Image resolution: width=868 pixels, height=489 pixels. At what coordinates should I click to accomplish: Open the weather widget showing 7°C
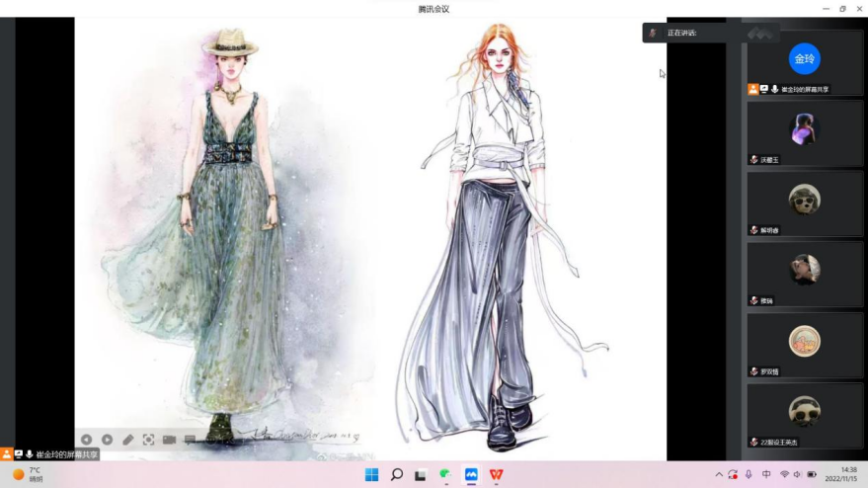(x=28, y=474)
